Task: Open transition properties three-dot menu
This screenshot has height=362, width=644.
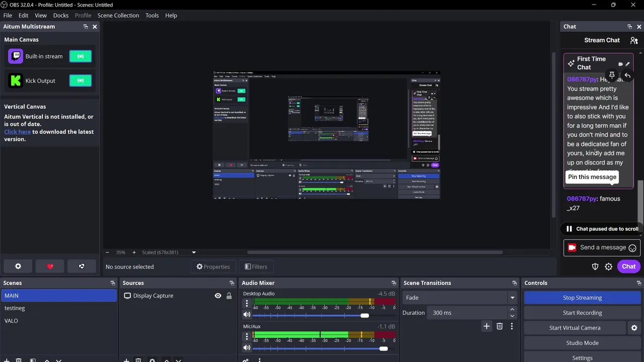Action: click(x=512, y=326)
